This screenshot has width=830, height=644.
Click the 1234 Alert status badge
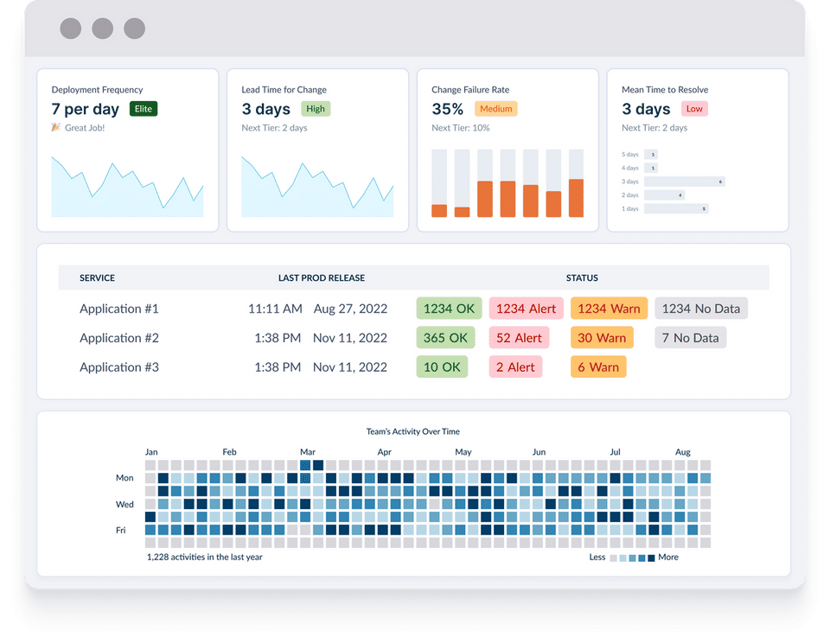(x=526, y=309)
